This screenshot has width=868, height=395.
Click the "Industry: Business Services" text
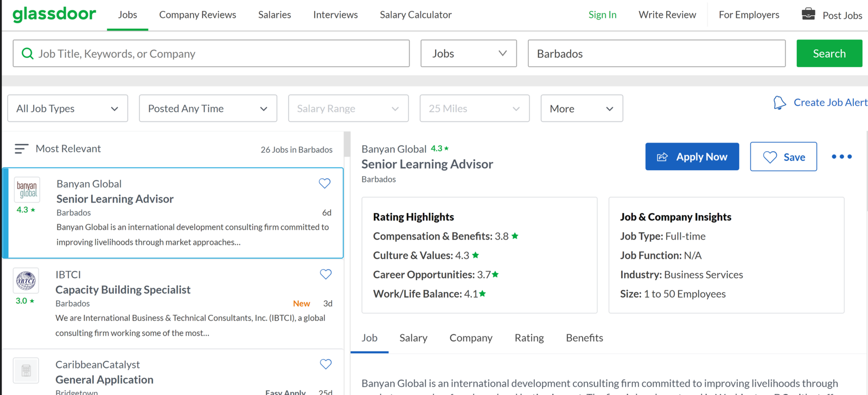tap(681, 275)
